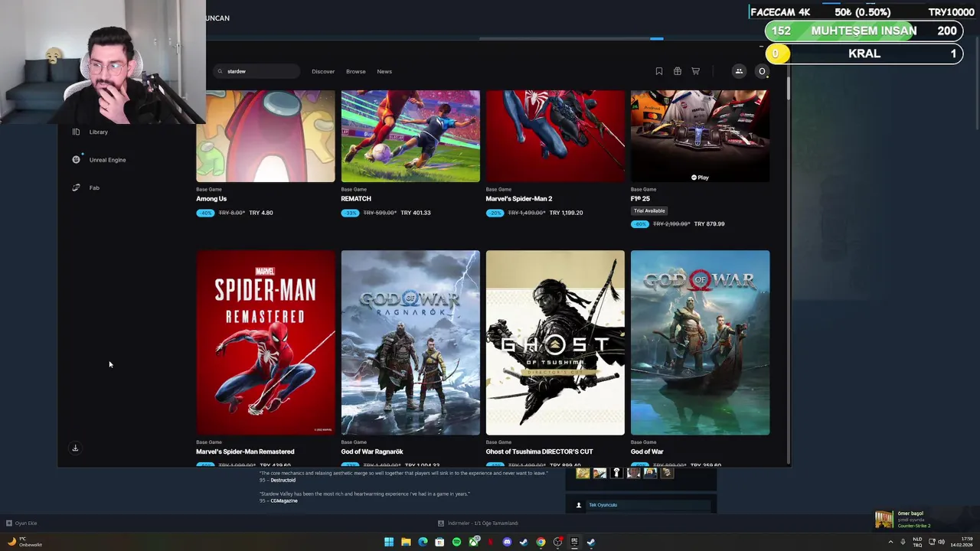Open the downloads icon in sidebar bottom
The width and height of the screenshot is (980, 551).
coord(75,448)
